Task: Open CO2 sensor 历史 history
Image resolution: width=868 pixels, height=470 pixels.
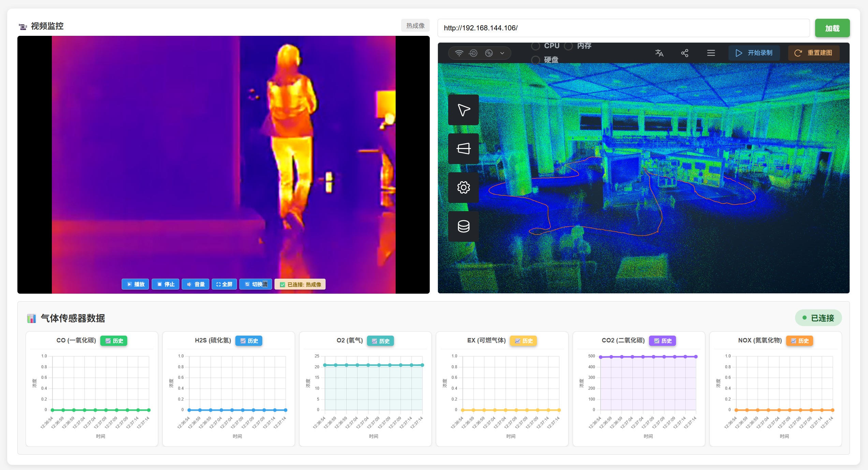Action: pos(662,341)
